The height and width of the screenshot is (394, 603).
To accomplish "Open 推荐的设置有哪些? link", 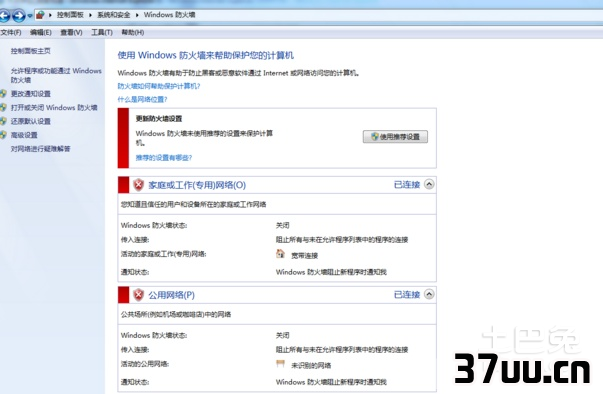I will [163, 158].
